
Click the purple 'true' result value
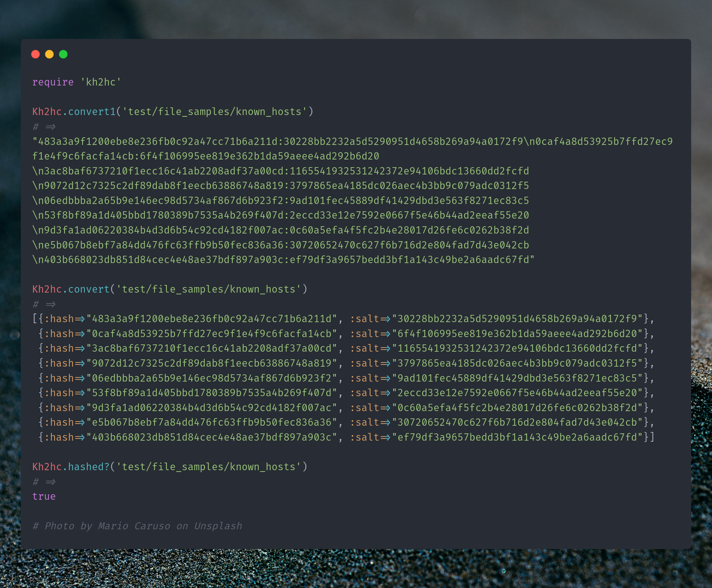[x=44, y=496]
